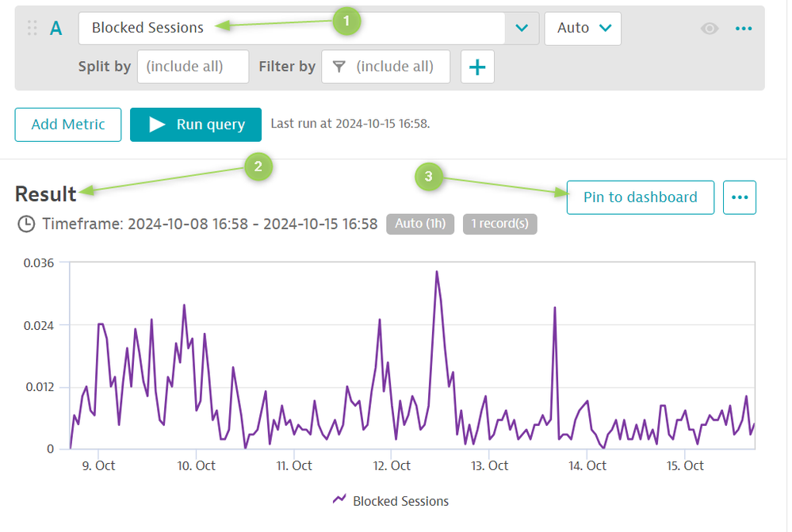
Task: Select the metric letter A label
Action: point(56,29)
